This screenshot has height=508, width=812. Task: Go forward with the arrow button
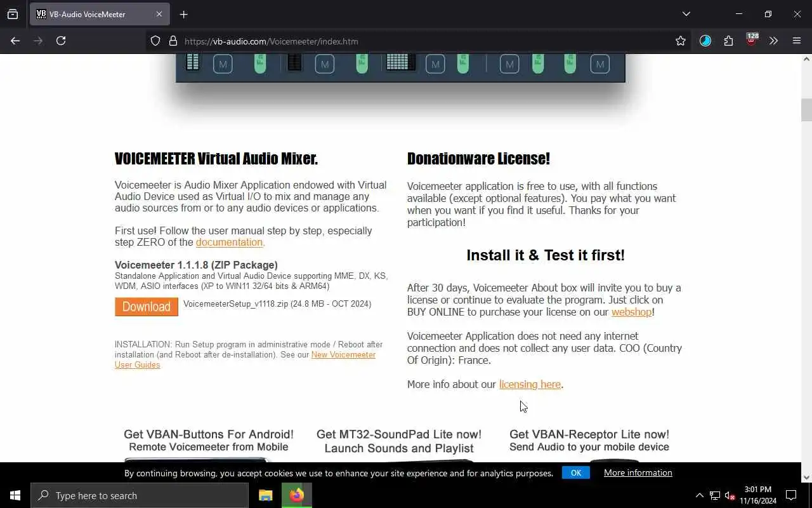38,41
